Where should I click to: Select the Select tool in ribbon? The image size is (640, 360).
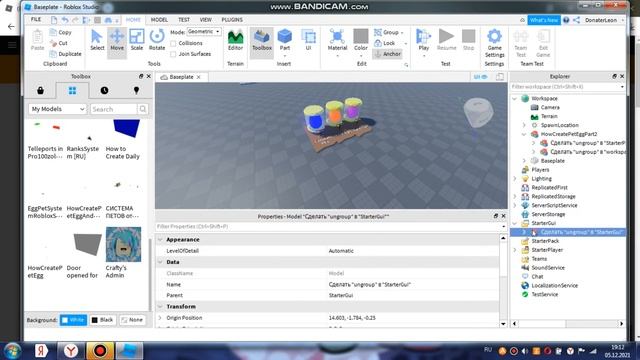click(97, 40)
